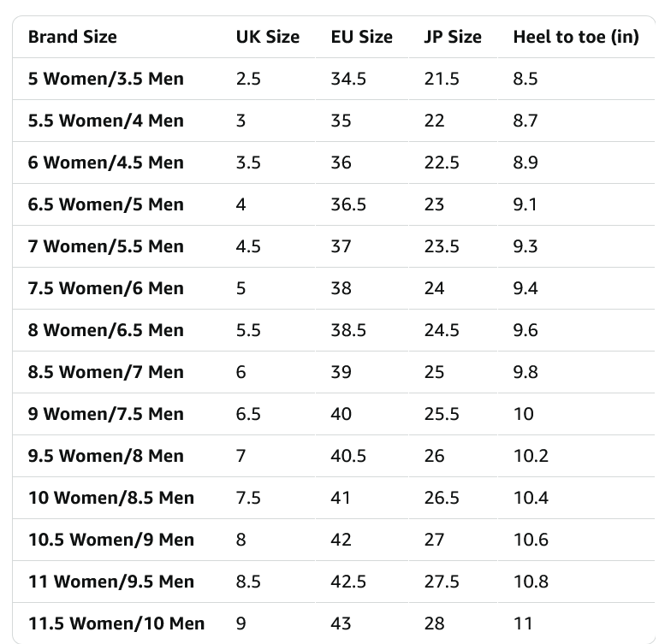The height and width of the screenshot is (644, 665).
Task: Click the 11 Women/9.5 Men size
Action: click(110, 582)
